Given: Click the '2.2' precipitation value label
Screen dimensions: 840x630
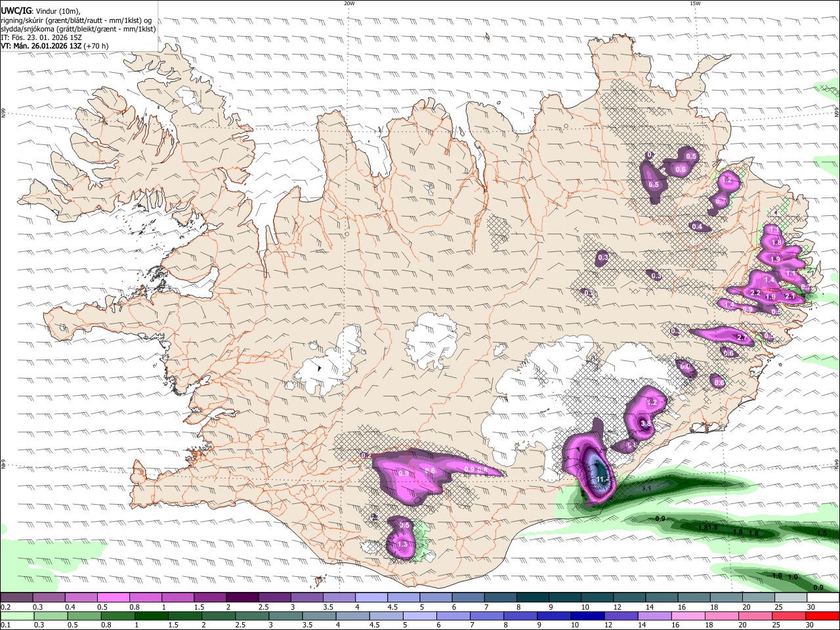Looking at the screenshot, I should pyautogui.click(x=755, y=293).
